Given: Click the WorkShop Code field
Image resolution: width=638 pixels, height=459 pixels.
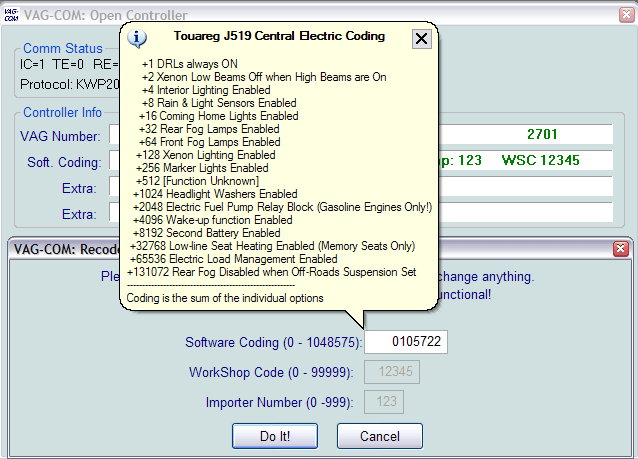Looking at the screenshot, I should click(392, 372).
